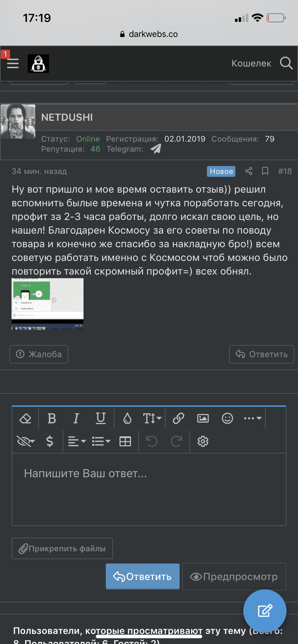Toggle bold formatting
This screenshot has width=298, height=644.
tap(52, 418)
